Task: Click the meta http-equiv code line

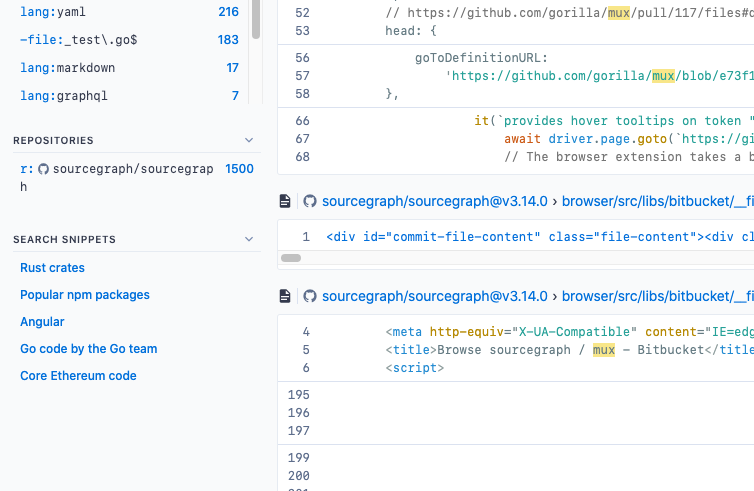Action: [x=569, y=331]
